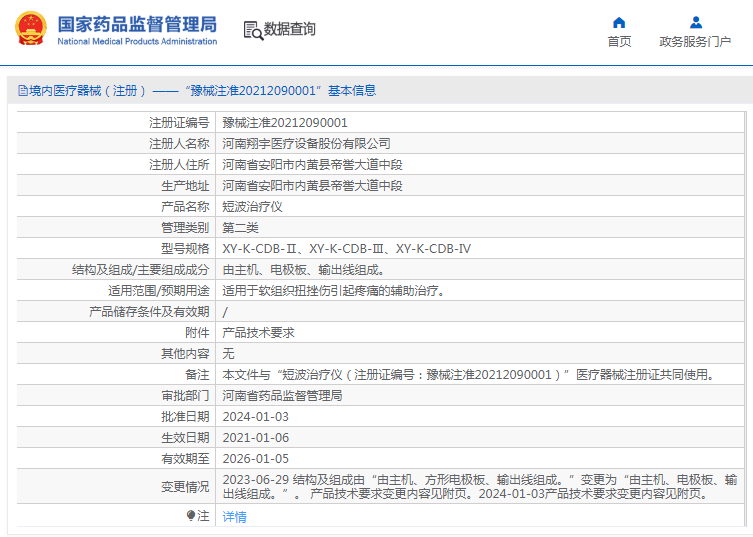753x537 pixels.
Task: Click National Medical Products Administration subtitle
Action: pos(137,42)
